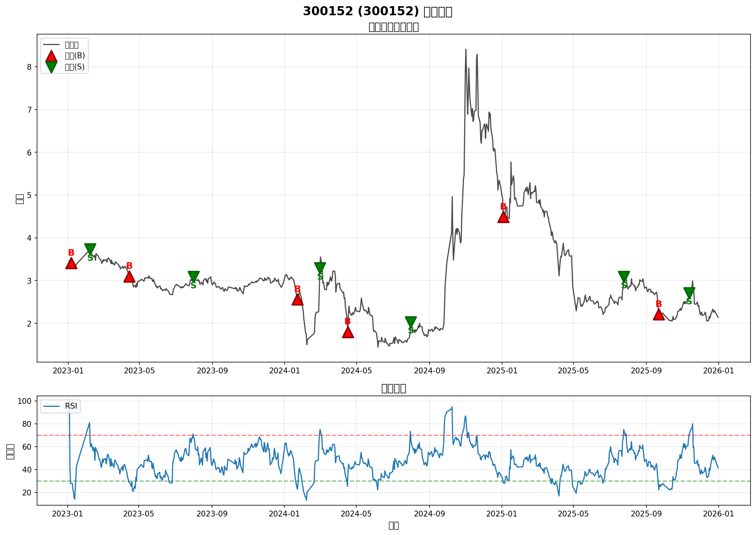
Task: Click the buy marker near 2023-04
Action: 129,277
